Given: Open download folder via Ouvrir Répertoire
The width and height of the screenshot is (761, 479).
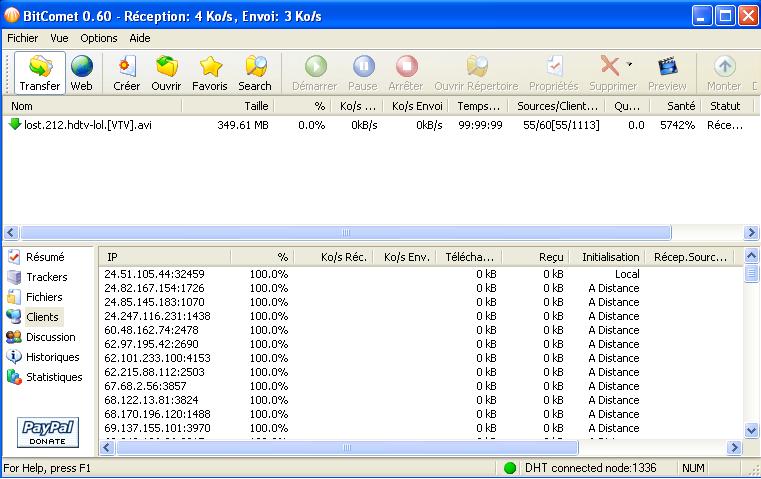Looking at the screenshot, I should coord(477,73).
